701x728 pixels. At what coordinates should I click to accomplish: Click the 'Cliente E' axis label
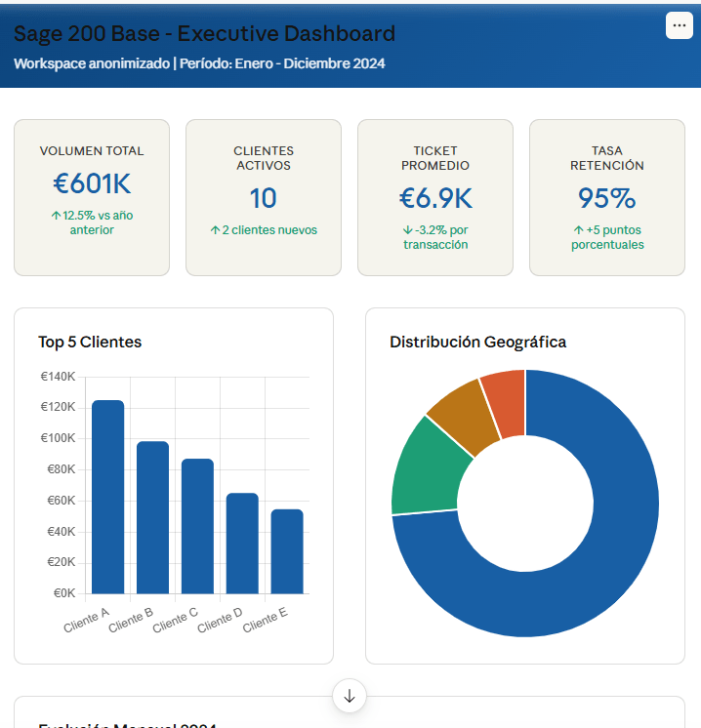[266, 620]
